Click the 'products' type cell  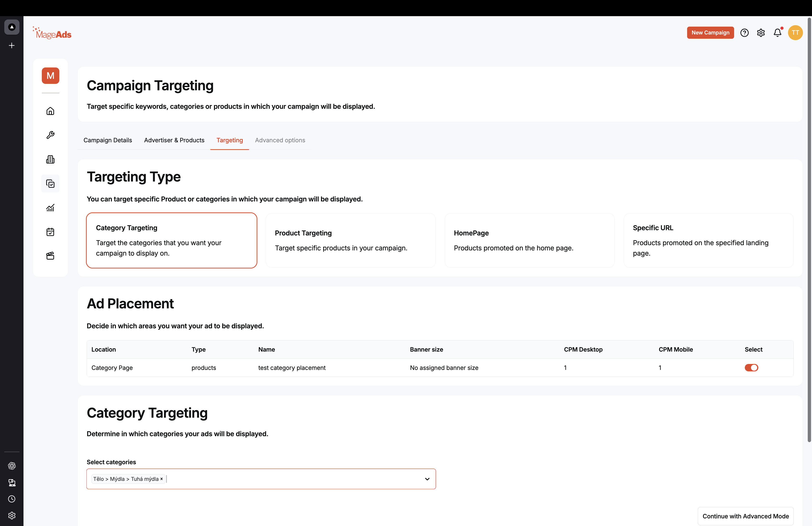204,368
